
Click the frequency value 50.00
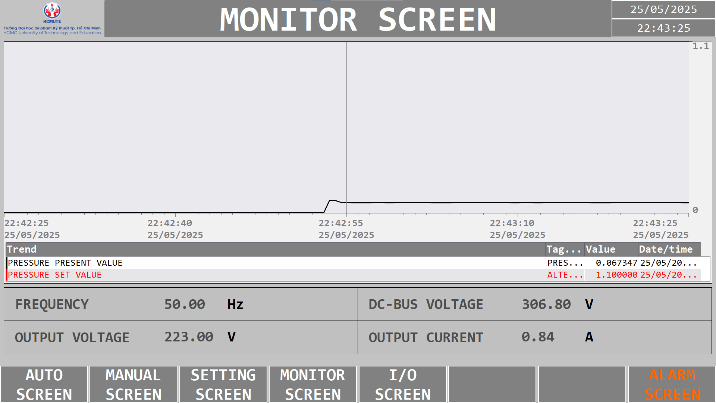coord(184,304)
